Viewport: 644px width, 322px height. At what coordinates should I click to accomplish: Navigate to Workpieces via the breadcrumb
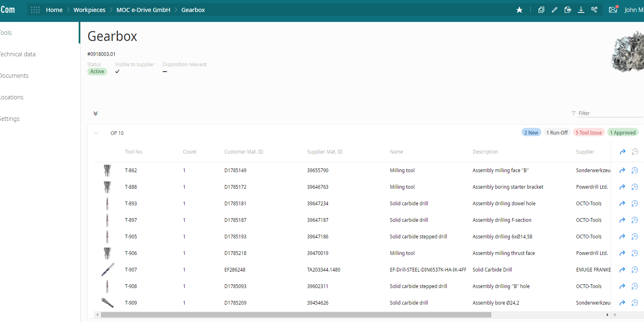point(89,10)
